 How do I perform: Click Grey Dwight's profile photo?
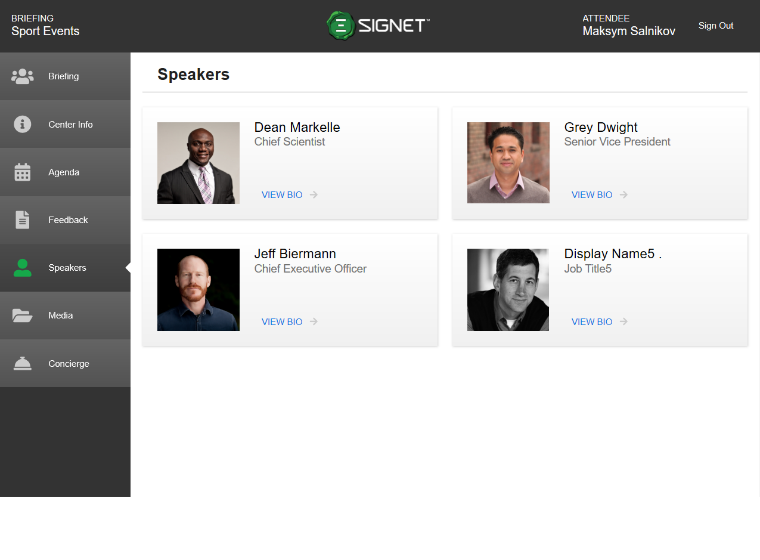[508, 163]
